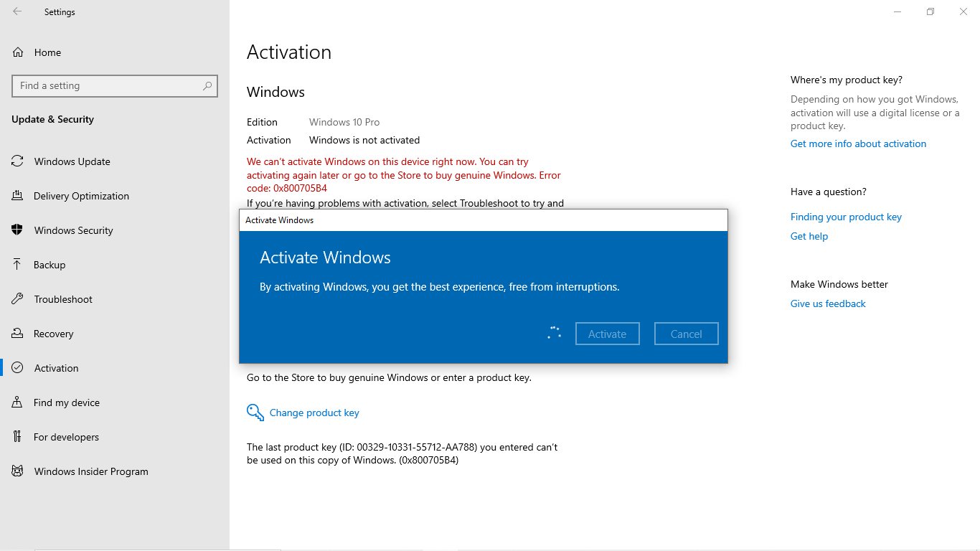980x551 pixels.
Task: Click the Windows is not activated status
Action: (x=364, y=140)
